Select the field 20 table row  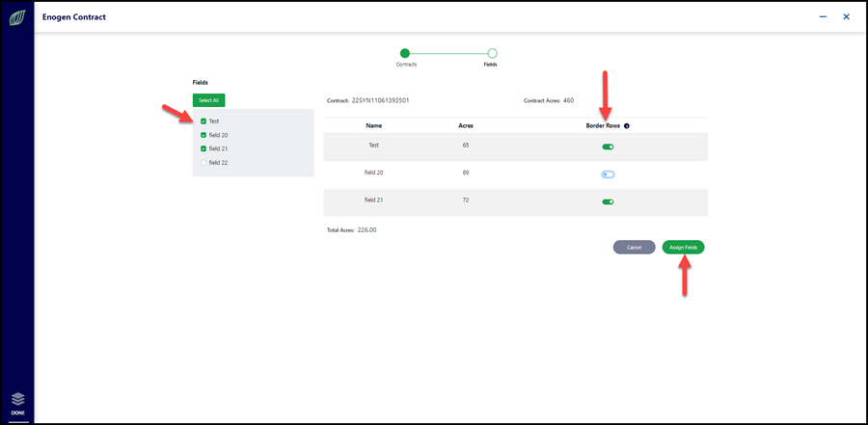click(515, 174)
